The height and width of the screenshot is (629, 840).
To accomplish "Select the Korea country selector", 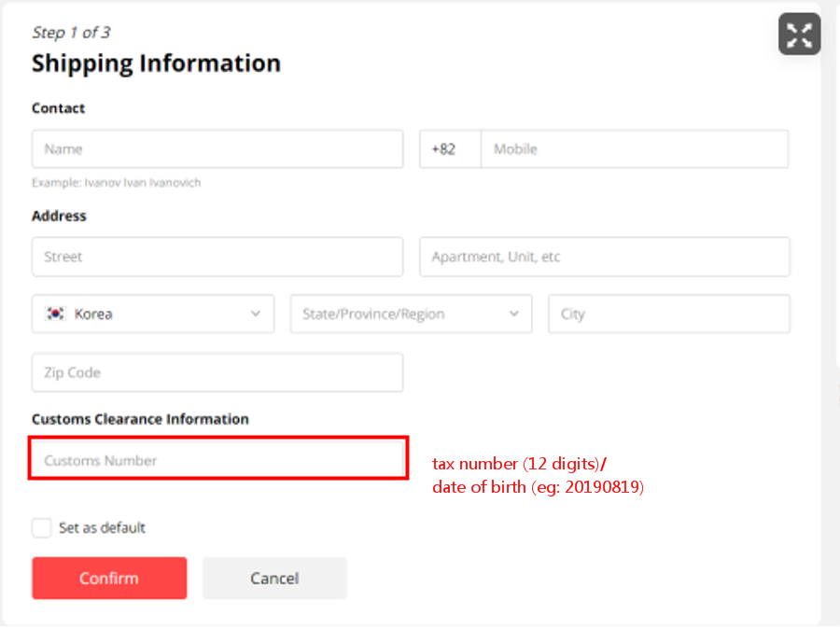I will pyautogui.click(x=153, y=314).
